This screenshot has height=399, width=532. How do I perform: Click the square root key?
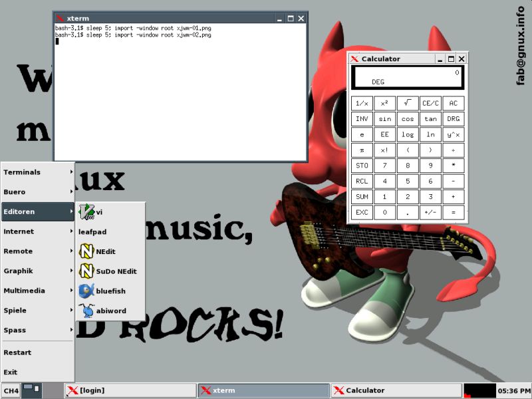point(408,103)
